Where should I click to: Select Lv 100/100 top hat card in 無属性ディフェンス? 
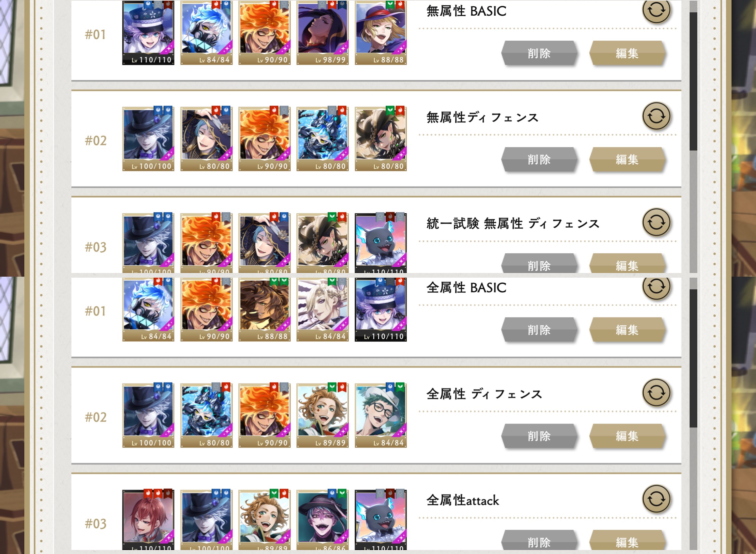pos(148,138)
